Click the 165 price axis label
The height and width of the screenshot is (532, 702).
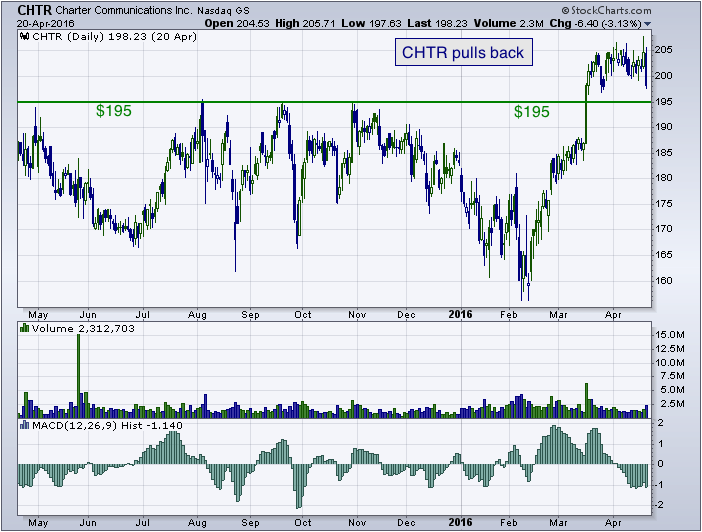[663, 255]
